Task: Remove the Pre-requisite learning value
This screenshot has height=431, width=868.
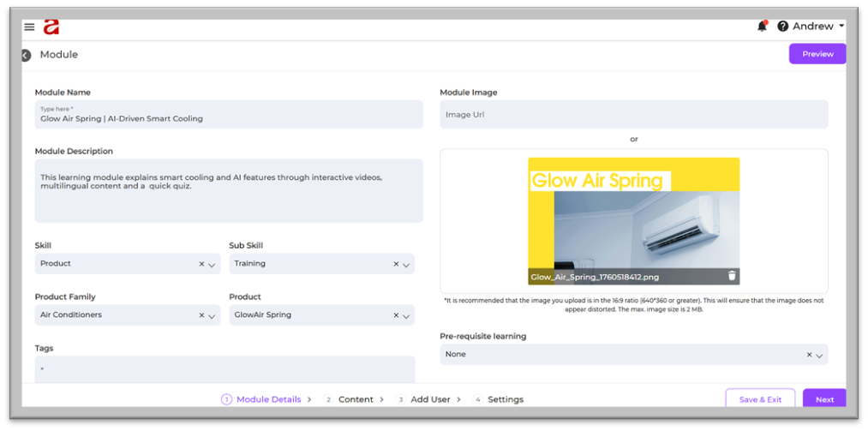Action: [x=809, y=355]
